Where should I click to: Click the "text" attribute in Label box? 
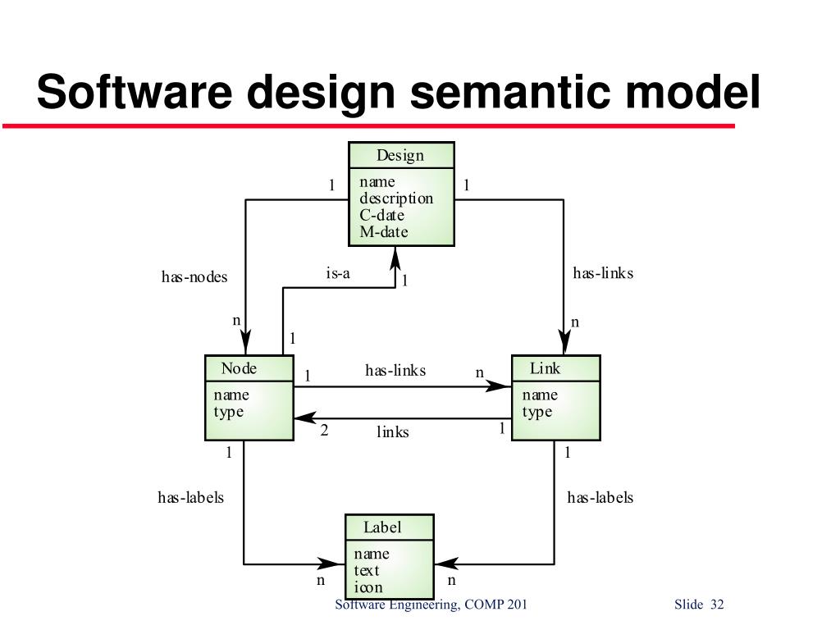pos(367,571)
